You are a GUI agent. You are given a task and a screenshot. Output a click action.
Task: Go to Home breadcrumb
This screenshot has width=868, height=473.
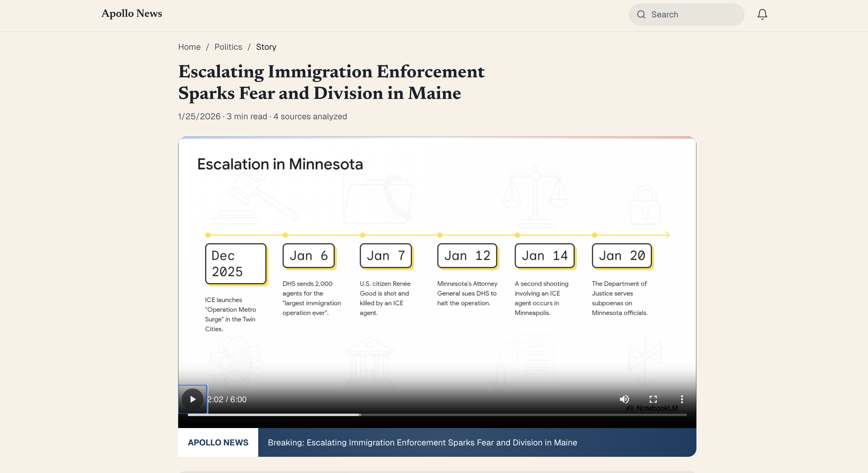(189, 47)
